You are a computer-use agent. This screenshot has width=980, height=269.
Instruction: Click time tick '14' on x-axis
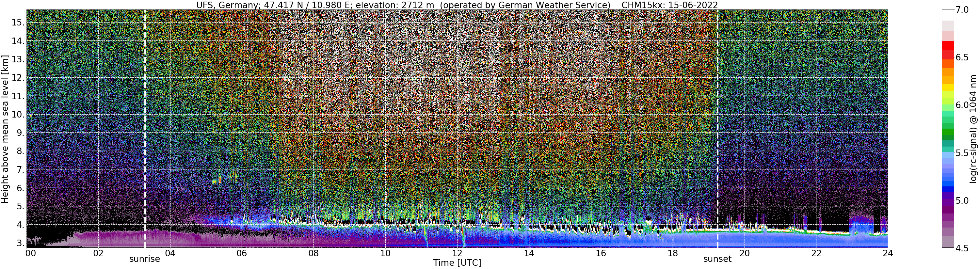pyautogui.click(x=529, y=253)
